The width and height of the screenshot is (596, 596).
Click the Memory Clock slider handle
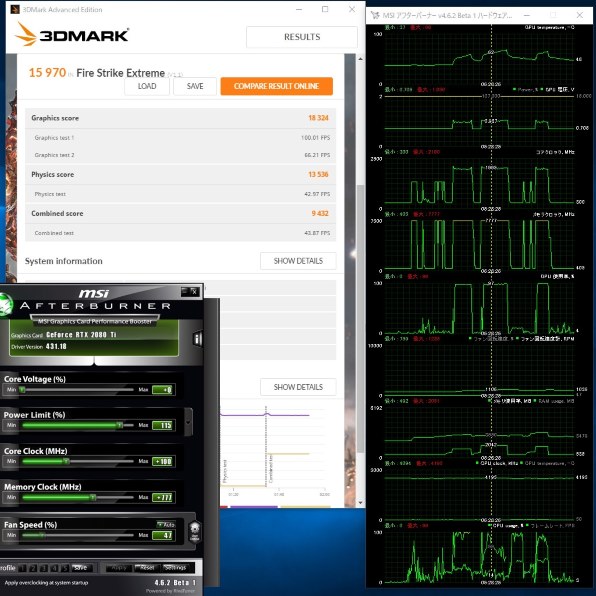point(93,497)
